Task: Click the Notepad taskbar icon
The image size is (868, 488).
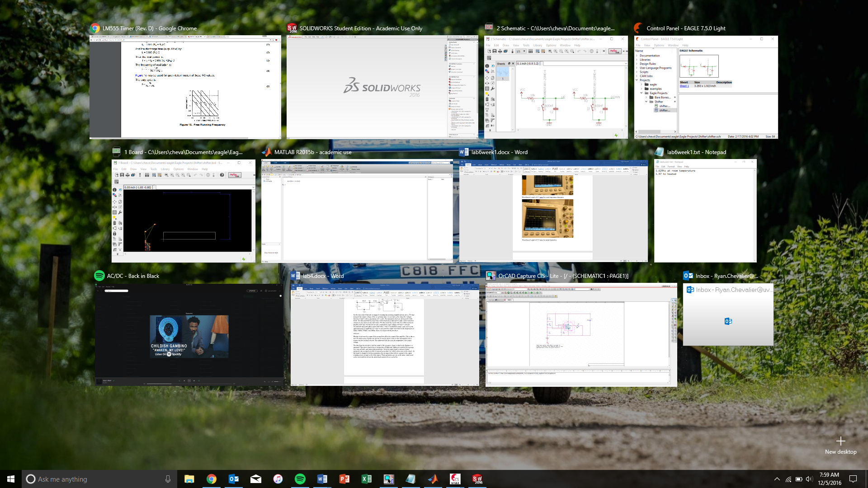Action: pos(410,479)
